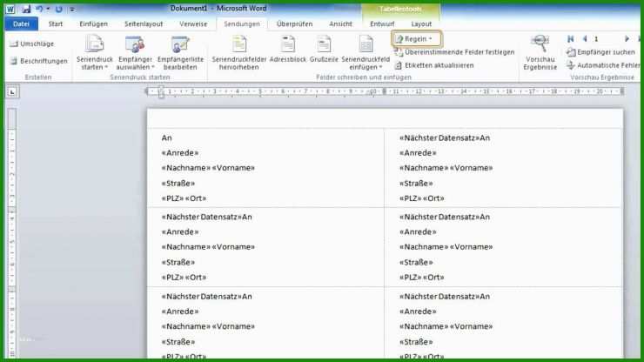Click the tab stop selector at ruler corner
Screen dimensions: 644x362
[x=12, y=92]
